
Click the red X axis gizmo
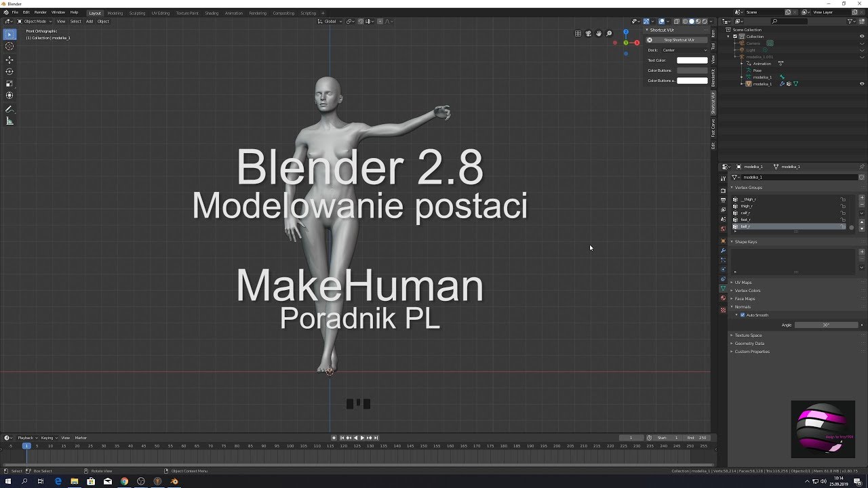click(x=636, y=43)
